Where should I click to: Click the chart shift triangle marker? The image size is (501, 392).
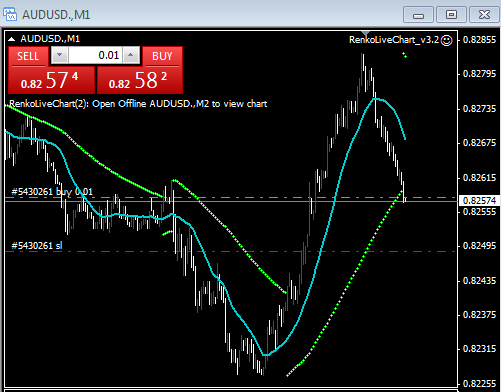[366, 33]
